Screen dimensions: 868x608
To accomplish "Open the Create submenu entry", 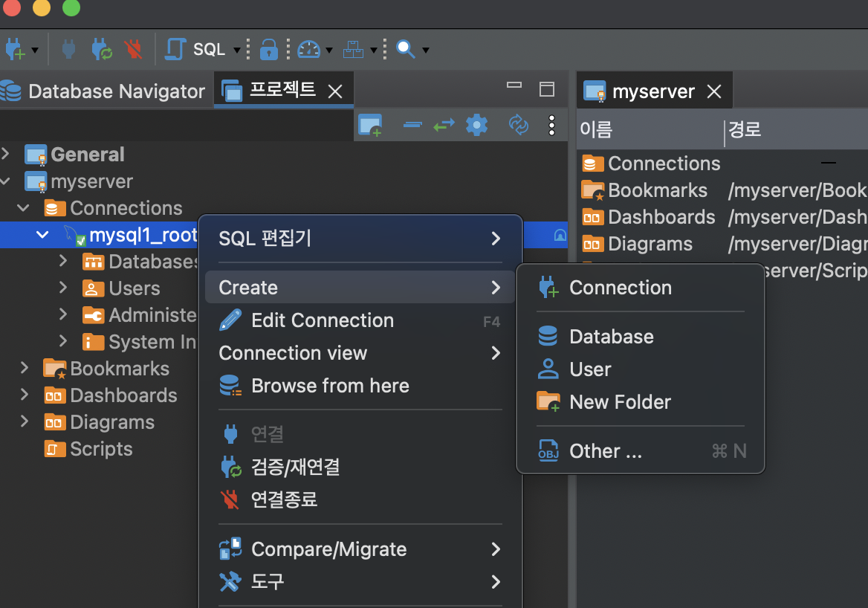I will 360,288.
